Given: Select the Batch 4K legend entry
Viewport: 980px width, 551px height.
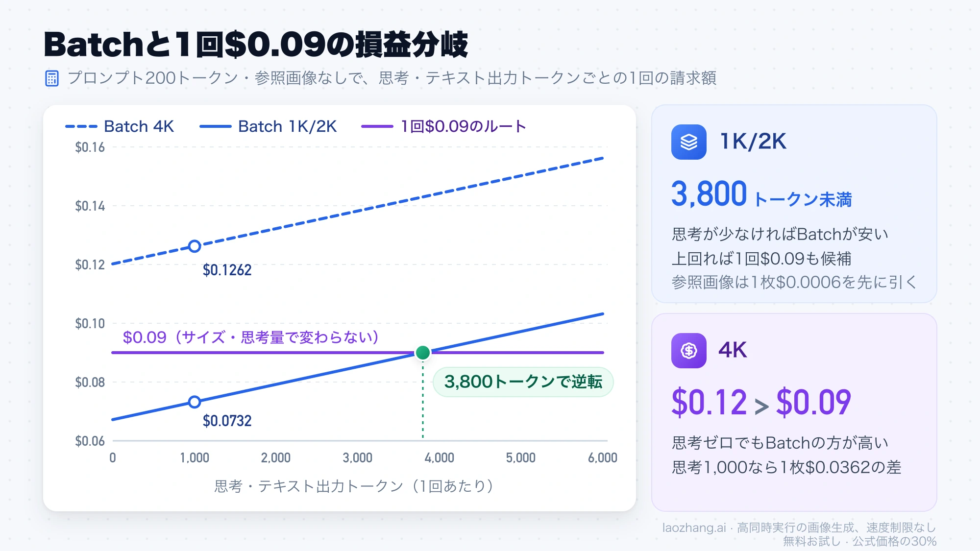Looking at the screenshot, I should tap(120, 126).
